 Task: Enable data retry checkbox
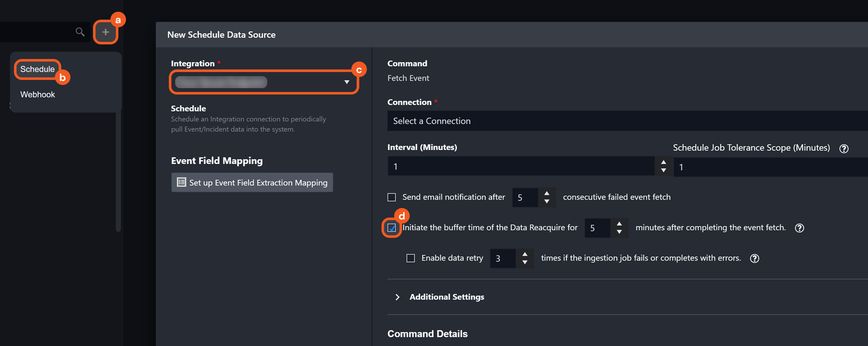(410, 258)
